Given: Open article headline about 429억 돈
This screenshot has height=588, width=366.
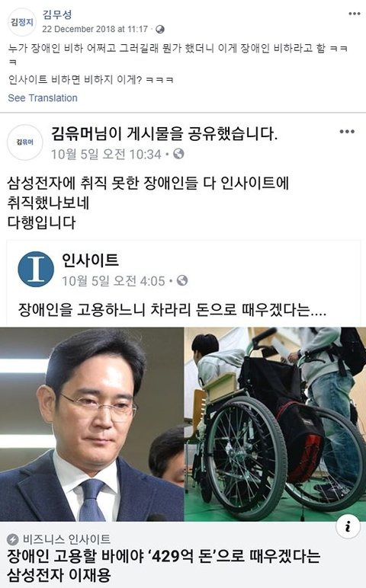Looking at the screenshot, I should point(164,565).
